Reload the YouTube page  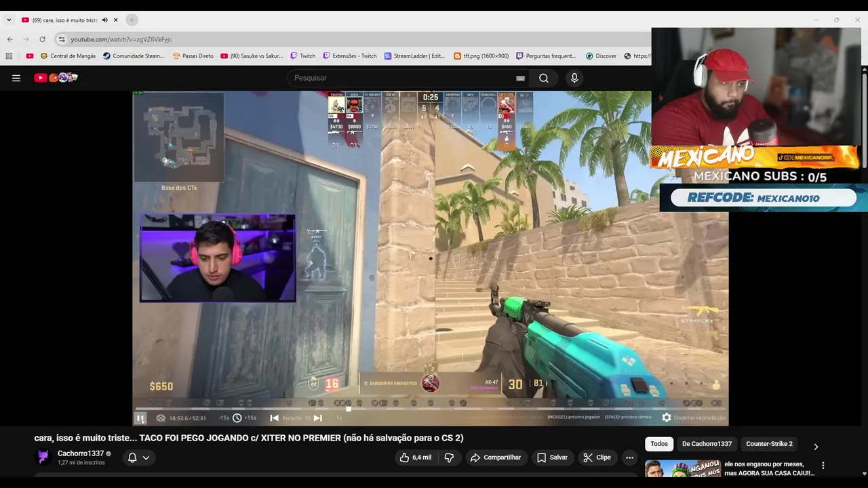pos(42,39)
